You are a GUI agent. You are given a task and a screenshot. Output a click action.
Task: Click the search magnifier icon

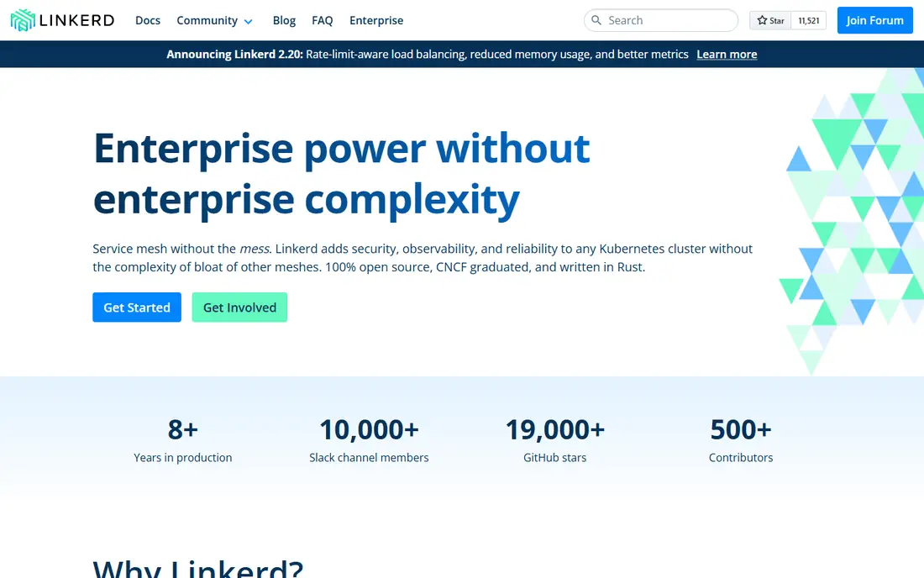tap(596, 20)
